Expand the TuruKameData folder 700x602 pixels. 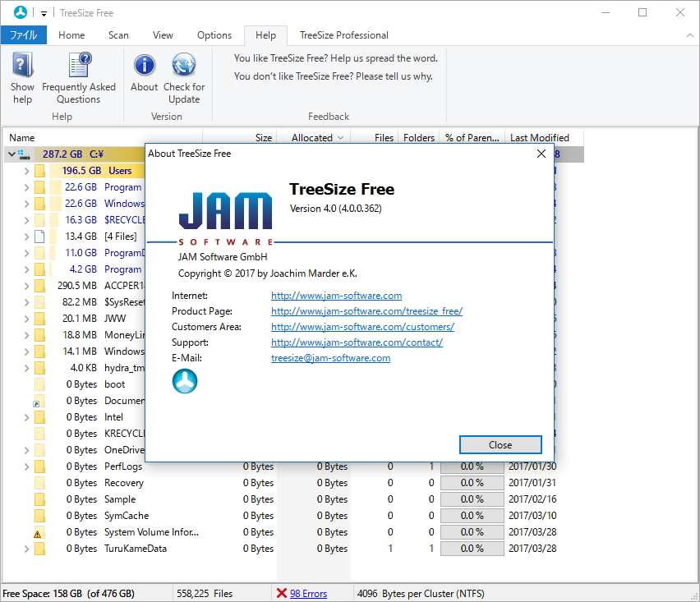tap(27, 549)
